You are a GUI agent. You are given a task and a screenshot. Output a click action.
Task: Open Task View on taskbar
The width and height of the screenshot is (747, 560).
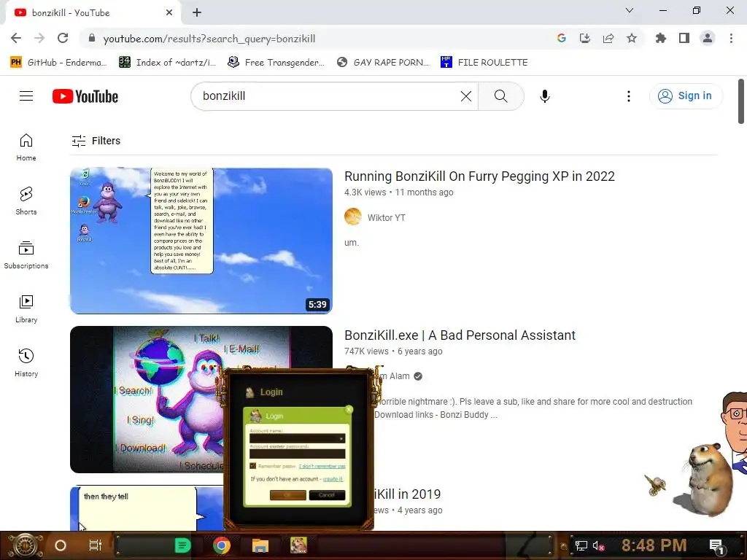(96, 545)
